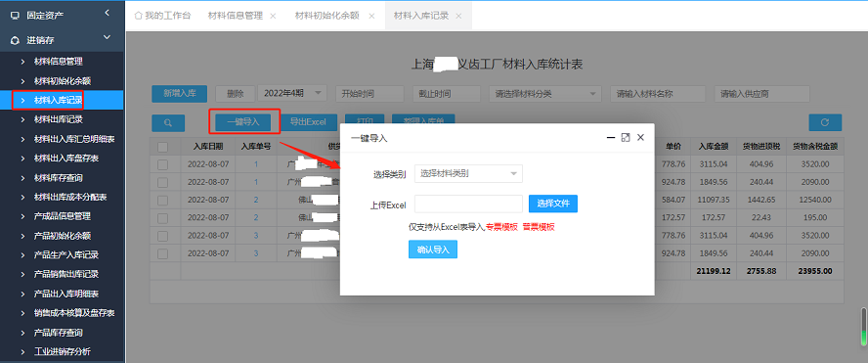Click the 新增入库 button
This screenshot has height=363, width=868.
pyautogui.click(x=179, y=94)
